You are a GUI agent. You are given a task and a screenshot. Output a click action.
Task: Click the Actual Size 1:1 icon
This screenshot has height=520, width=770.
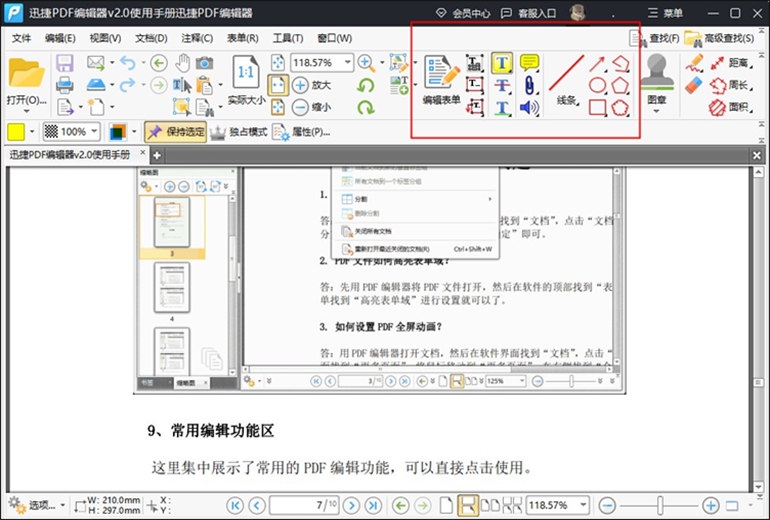[x=246, y=73]
